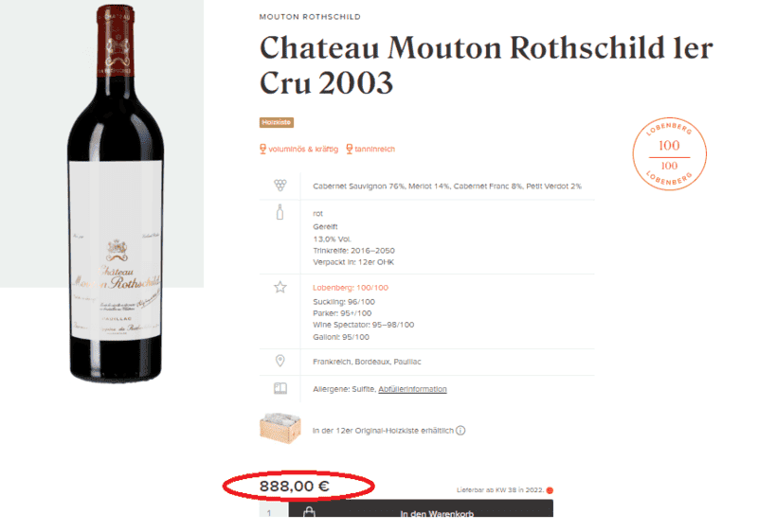Click the Holzkiste tag badge
Screen dimensions: 758x532
(x=277, y=123)
